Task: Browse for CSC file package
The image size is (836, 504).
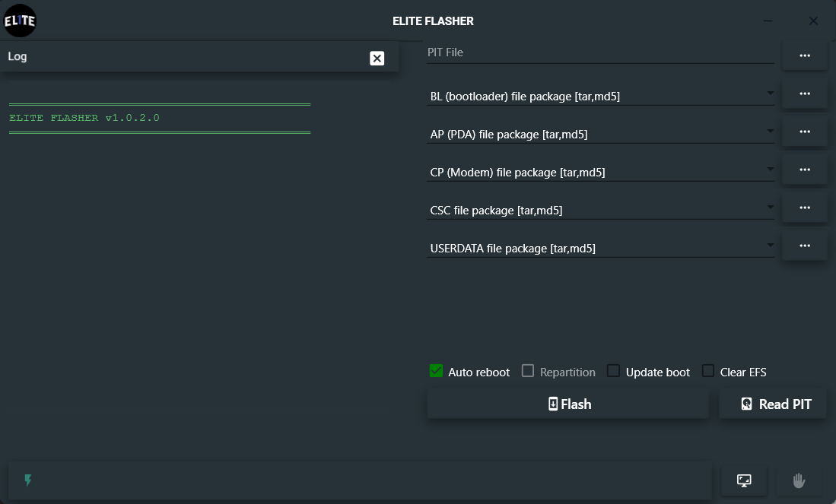Action: point(804,208)
